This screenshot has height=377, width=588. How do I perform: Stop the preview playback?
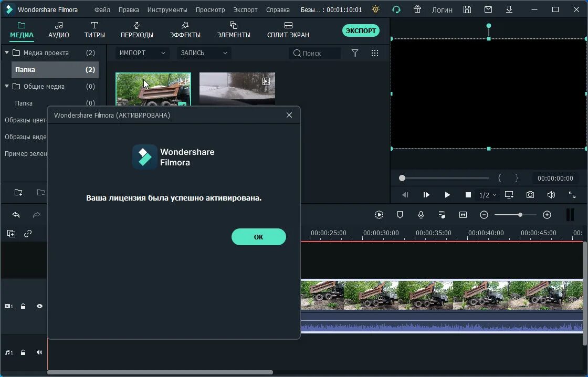[468, 195]
